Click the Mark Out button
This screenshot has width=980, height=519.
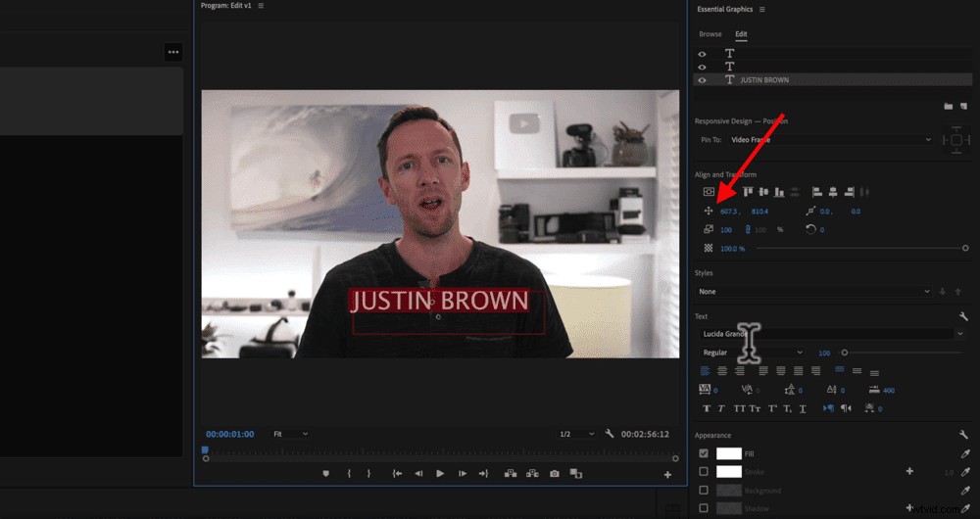(368, 474)
